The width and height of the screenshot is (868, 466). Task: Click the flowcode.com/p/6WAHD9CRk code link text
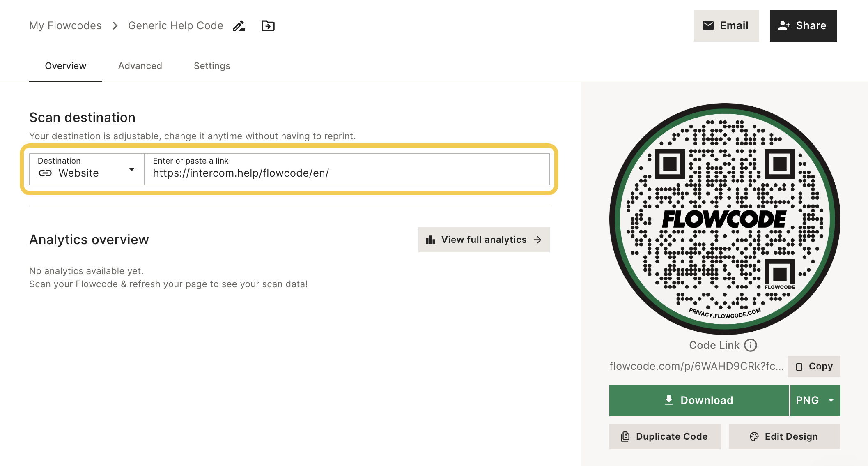(x=696, y=366)
